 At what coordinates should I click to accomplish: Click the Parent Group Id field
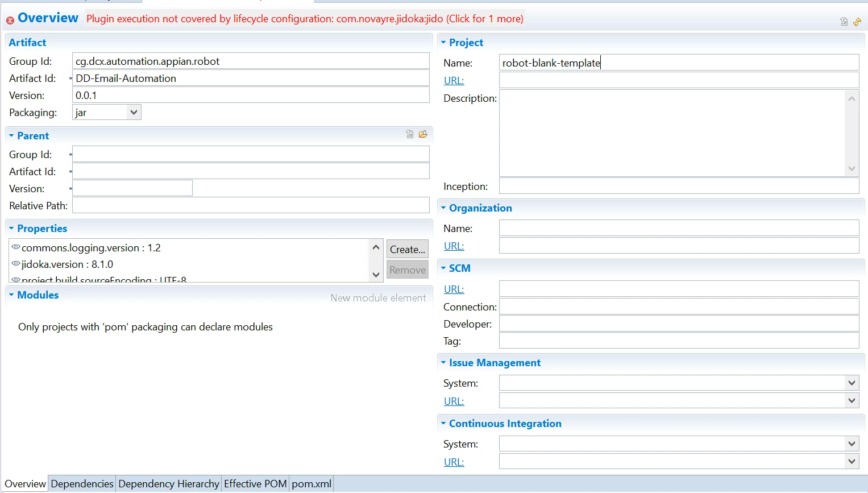[251, 154]
